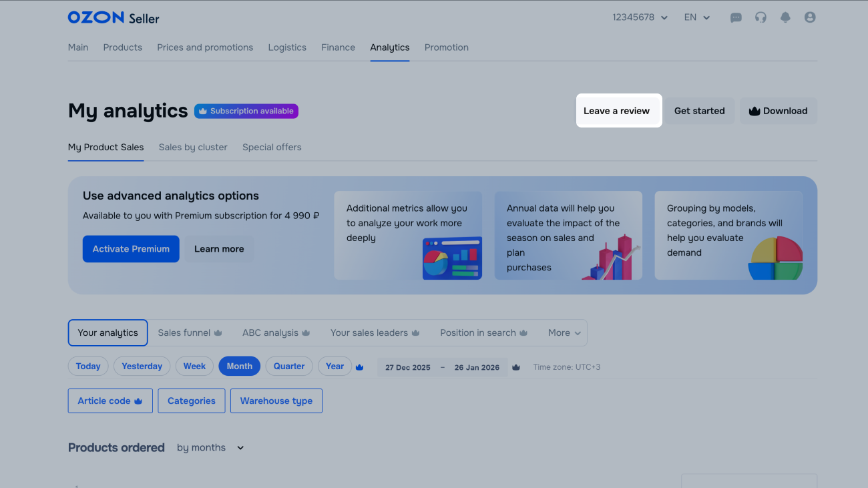The width and height of the screenshot is (868, 488).
Task: Click the Activate Premium button
Action: [131, 249]
